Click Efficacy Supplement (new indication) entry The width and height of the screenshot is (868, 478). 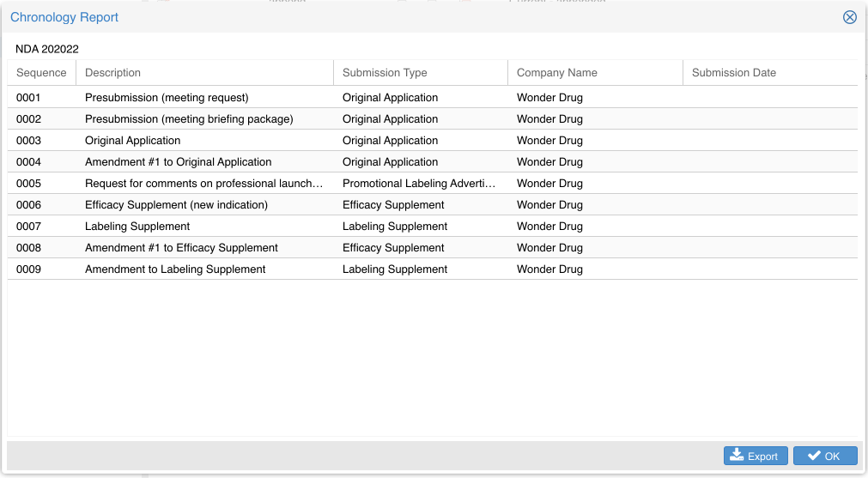[x=176, y=205]
